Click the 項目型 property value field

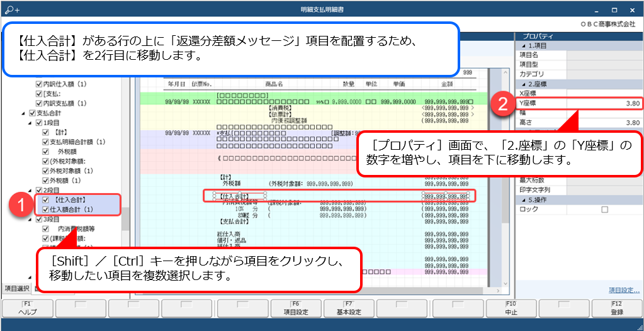604,64
